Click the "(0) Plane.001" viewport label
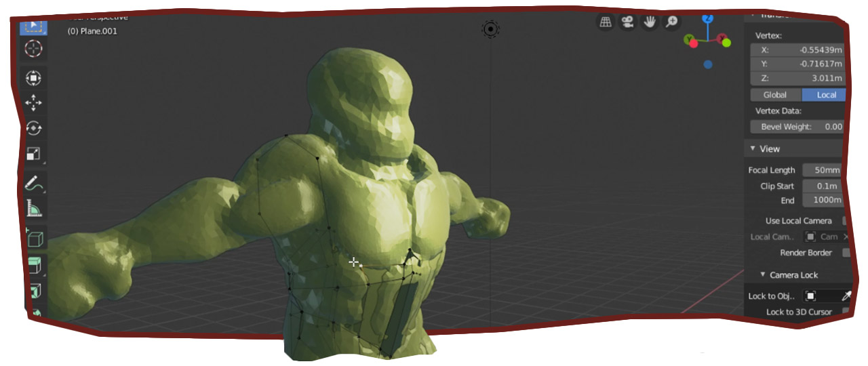 click(x=92, y=31)
